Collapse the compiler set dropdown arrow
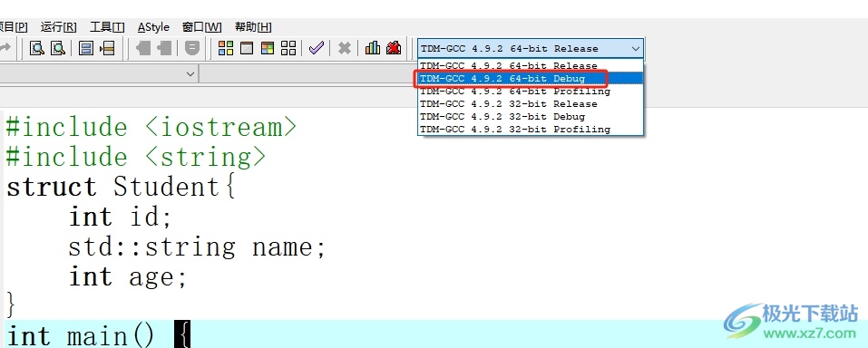This screenshot has width=868, height=348. 636,49
